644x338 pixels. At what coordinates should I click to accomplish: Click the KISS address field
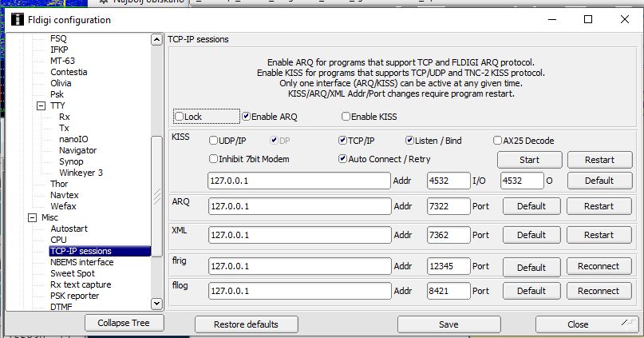[299, 181]
